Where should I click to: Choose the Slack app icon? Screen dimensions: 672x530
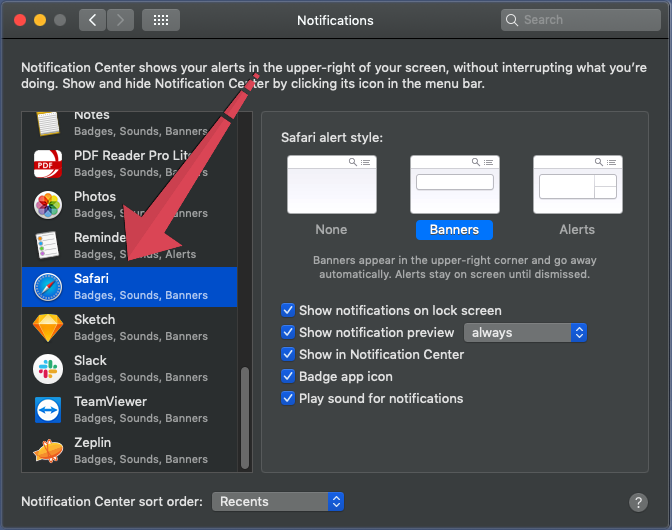pyautogui.click(x=48, y=369)
